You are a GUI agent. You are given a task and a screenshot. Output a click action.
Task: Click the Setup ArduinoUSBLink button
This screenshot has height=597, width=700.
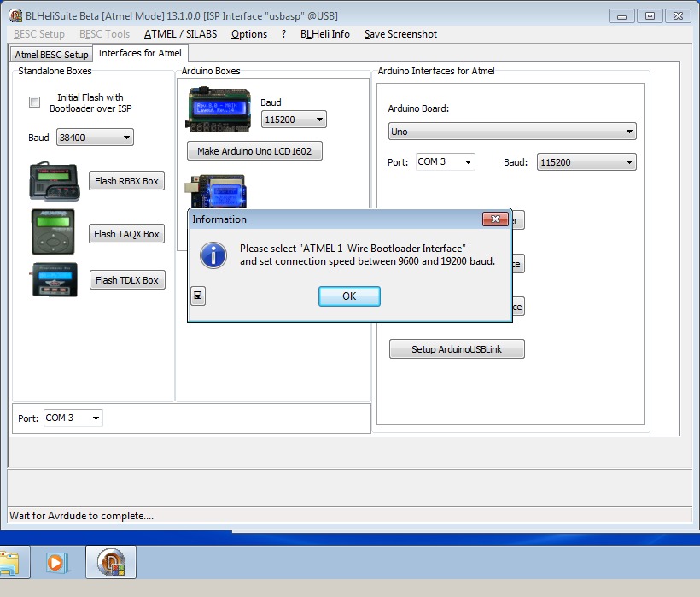(457, 349)
